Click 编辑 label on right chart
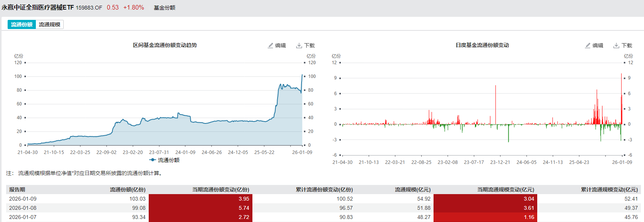This screenshot has height=222, width=644. tap(598, 45)
